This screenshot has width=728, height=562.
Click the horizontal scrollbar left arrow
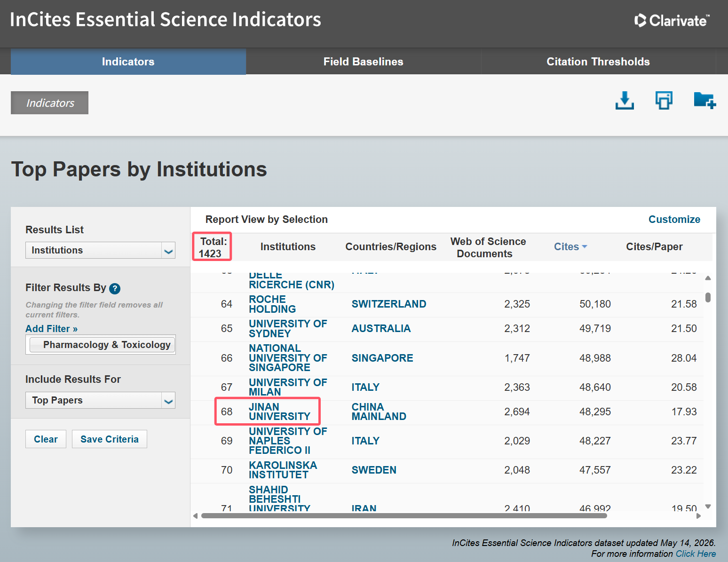tap(196, 516)
